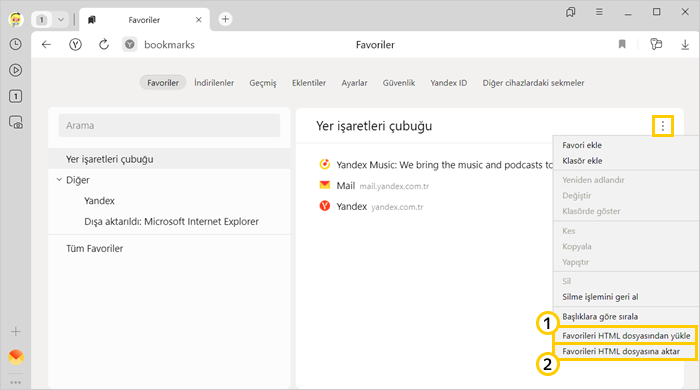700x390 pixels.
Task: Select Tüm Favoriler in the left panel
Action: tap(95, 249)
